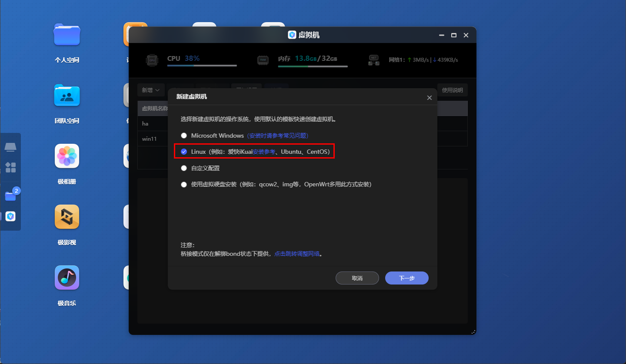The height and width of the screenshot is (364, 626).
Task: Open the dock folder with badge 2
Action: click(10, 196)
